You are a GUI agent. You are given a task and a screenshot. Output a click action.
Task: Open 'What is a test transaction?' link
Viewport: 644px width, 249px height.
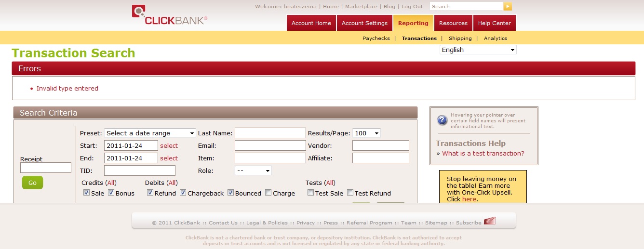(x=483, y=154)
